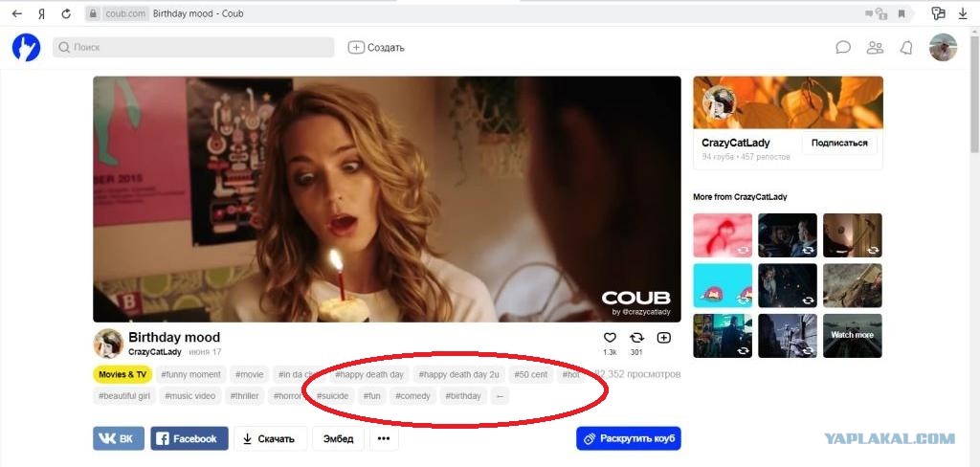Go to Coub home logo
This screenshot has width=980, height=467.
(x=26, y=48)
